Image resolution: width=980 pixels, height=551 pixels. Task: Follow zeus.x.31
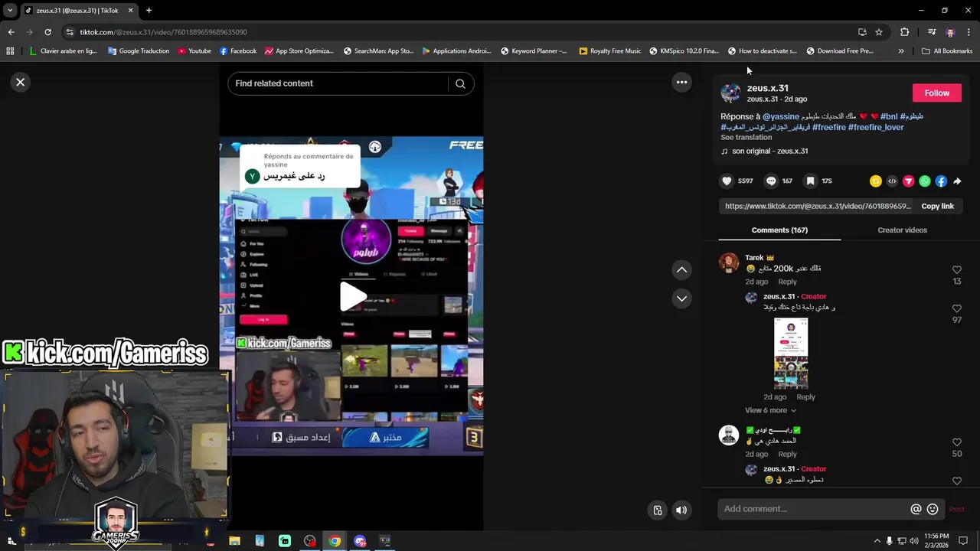pyautogui.click(x=936, y=93)
